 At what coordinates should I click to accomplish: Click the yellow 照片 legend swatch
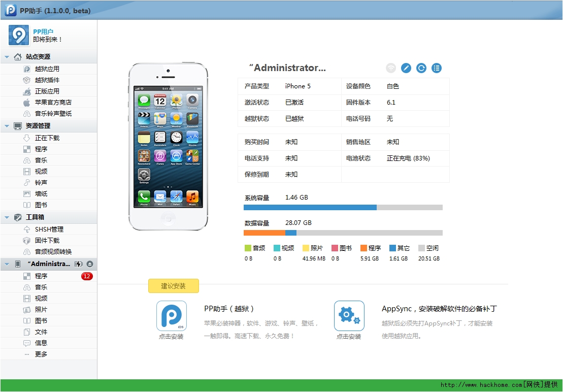pos(306,248)
